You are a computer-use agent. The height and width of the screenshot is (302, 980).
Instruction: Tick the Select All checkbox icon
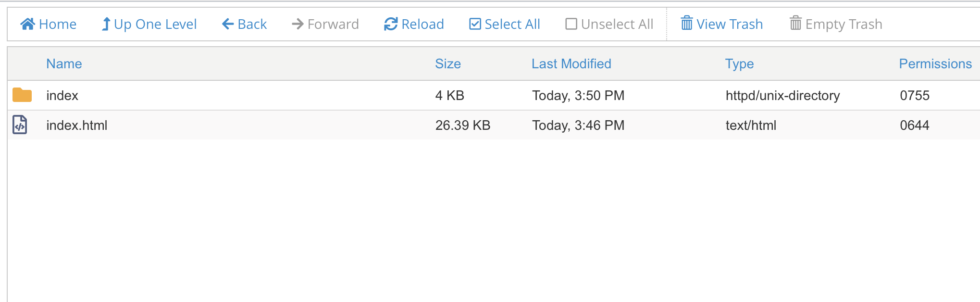[475, 24]
